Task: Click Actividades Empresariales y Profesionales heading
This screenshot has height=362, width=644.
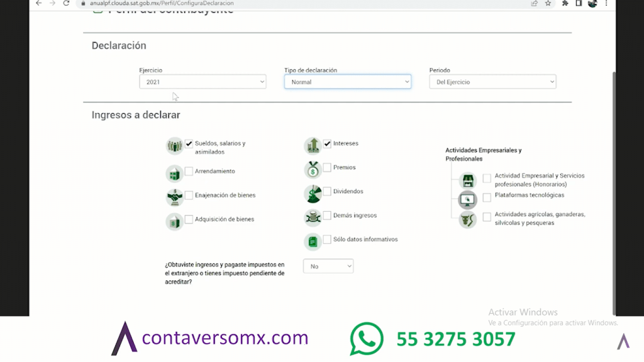Action: 484,155
